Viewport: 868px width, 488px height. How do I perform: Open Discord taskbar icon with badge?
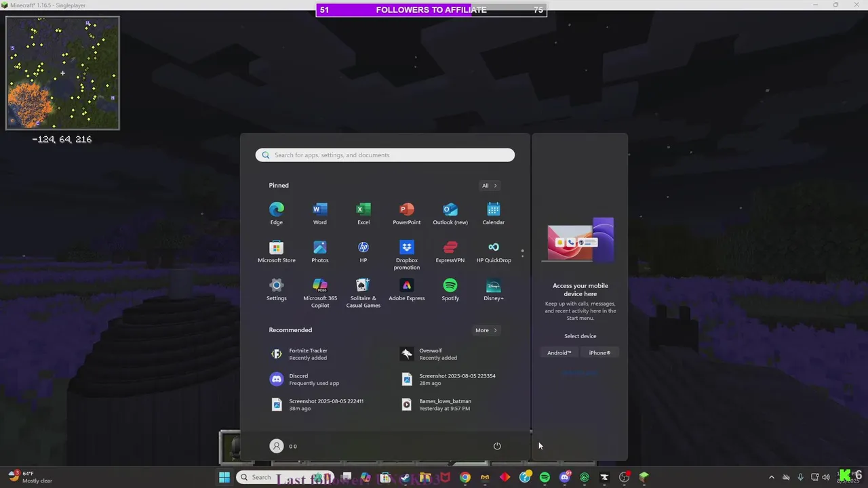[x=565, y=477]
